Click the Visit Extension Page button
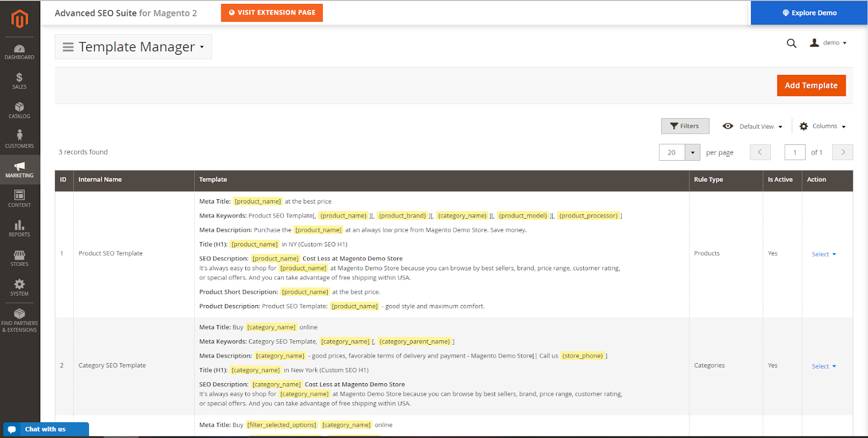Image resolution: width=868 pixels, height=438 pixels. pyautogui.click(x=272, y=12)
